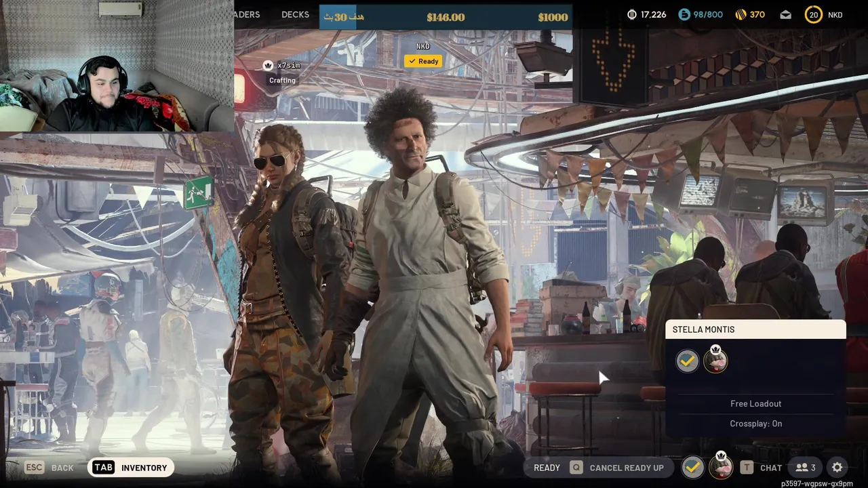Screen dimensions: 868x488
Task: Click the $146.00 current amount
Action: (x=446, y=17)
